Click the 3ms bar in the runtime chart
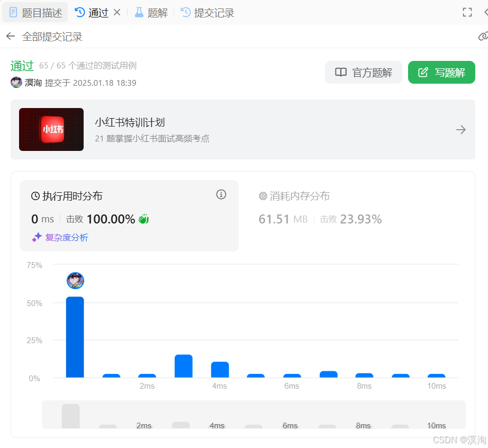 coord(184,366)
